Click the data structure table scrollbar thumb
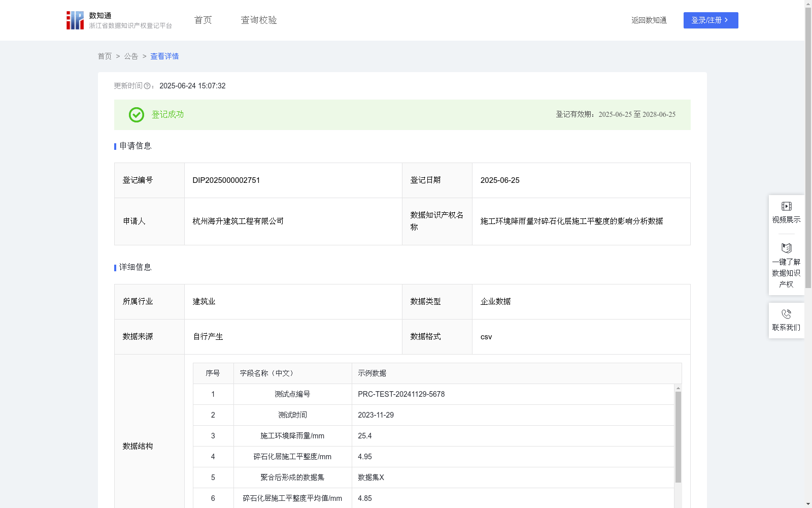Image resolution: width=812 pixels, height=508 pixels. (x=678, y=437)
